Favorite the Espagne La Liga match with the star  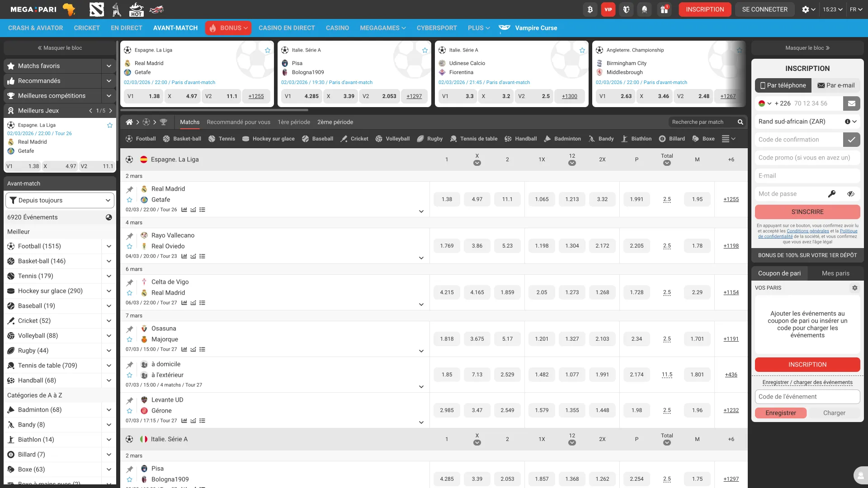click(267, 50)
